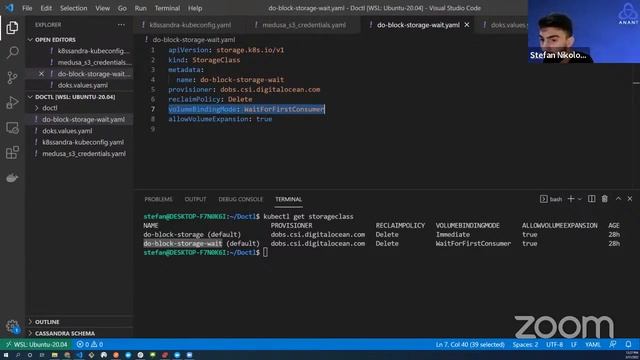Viewport: 640px width, 360px height.
Task: Expand the Cassandra Schema section
Action: [x=80, y=333]
